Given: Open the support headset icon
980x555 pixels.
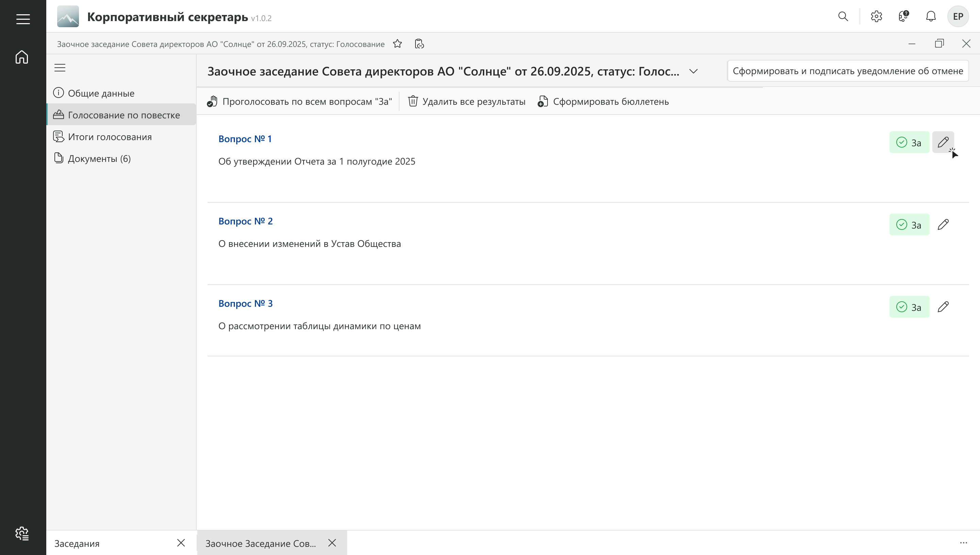Looking at the screenshot, I should pyautogui.click(x=903, y=16).
